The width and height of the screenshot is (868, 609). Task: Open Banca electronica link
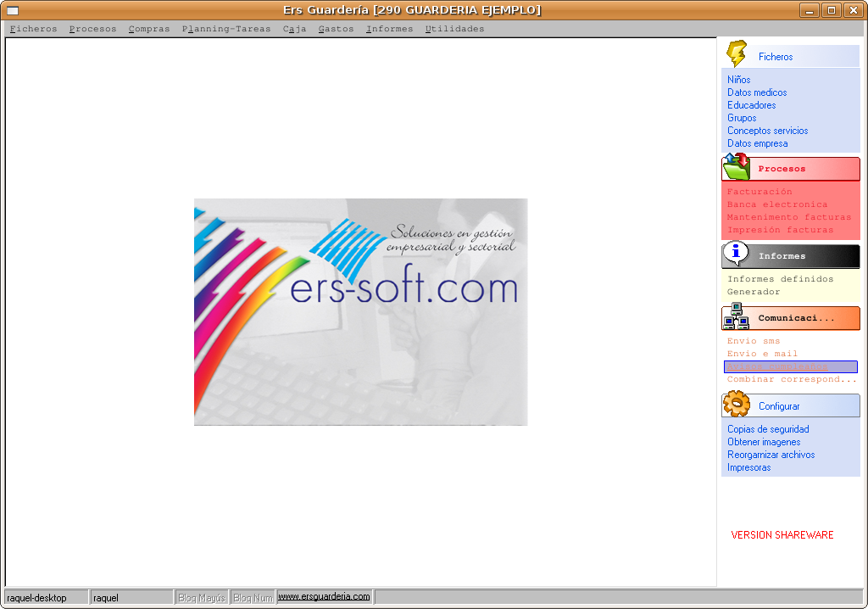tap(776, 204)
